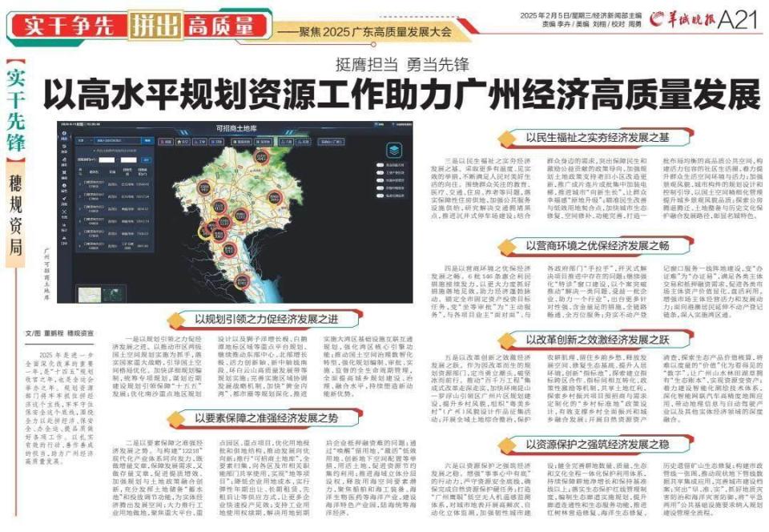Image resolution: width=769 pixels, height=532 pixels.
Task: Click the easternmost red cluster marker on the map
Action: pos(275,198)
